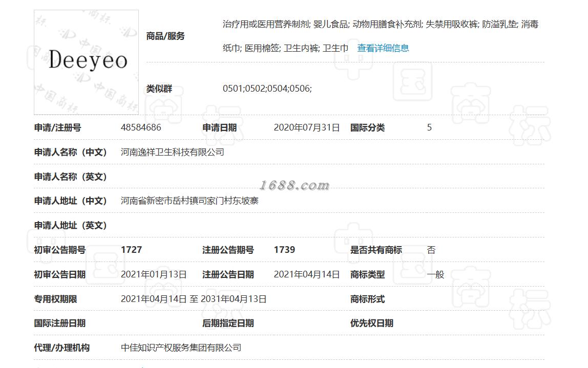Click the trademark type value 一般
The image size is (588, 368).
point(435,274)
